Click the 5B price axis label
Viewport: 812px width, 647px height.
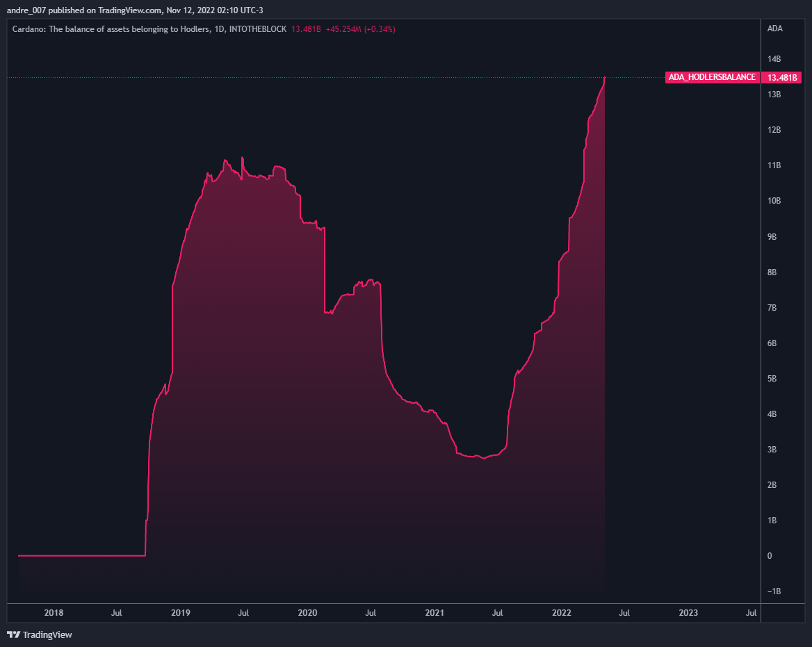(x=772, y=378)
